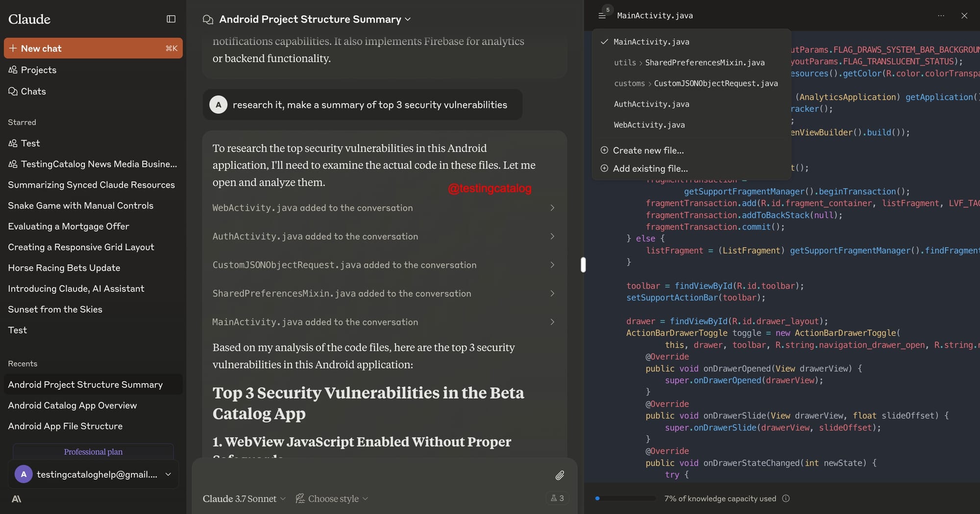
Task: Click the Professional plan link
Action: 93,452
